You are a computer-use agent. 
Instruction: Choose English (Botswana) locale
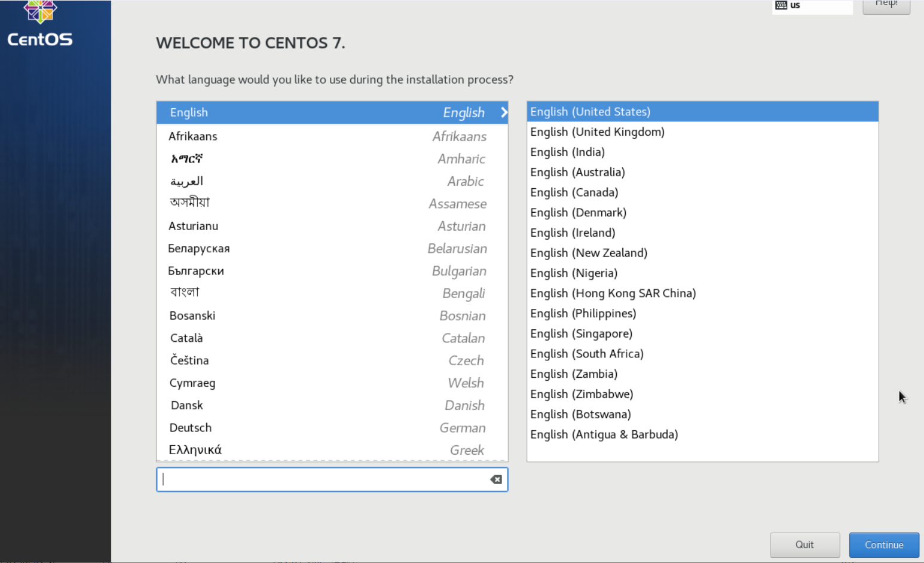[x=702, y=414]
